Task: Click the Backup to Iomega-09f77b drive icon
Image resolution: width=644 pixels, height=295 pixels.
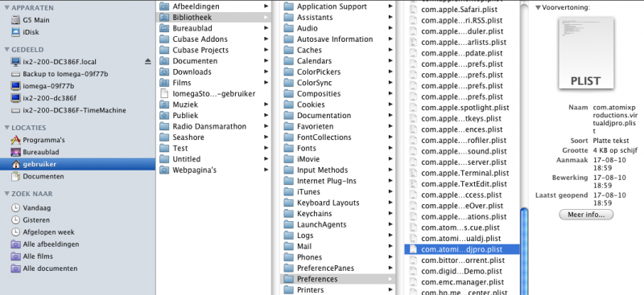Action: click(15, 74)
